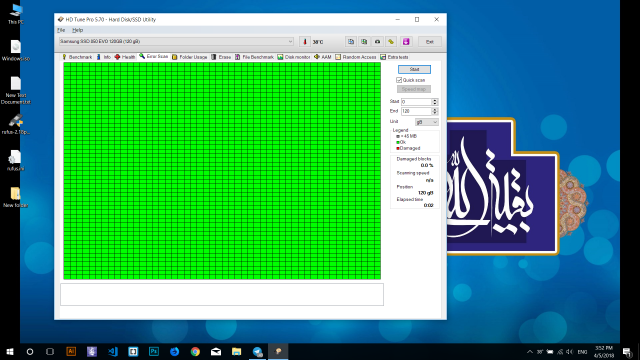Image resolution: width=640 pixels, height=360 pixels.
Task: Click the taskbar clock and date
Action: point(604,352)
